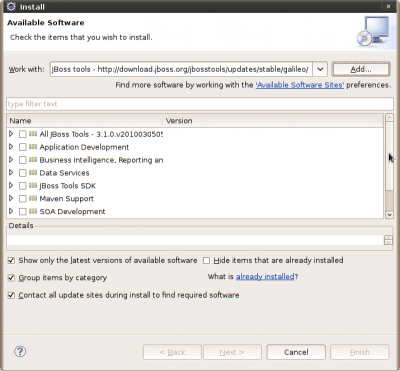The image size is (400, 371).
Task: Uncheck Group items by category
Action: [11, 278]
